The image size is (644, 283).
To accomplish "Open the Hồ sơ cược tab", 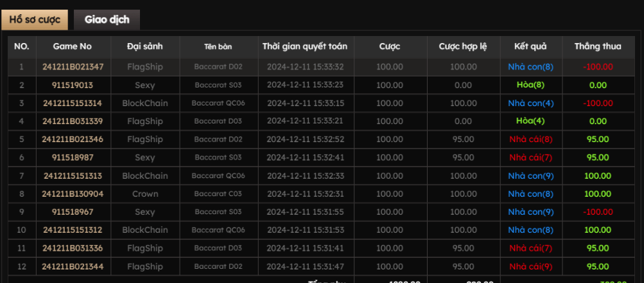I will pyautogui.click(x=35, y=19).
